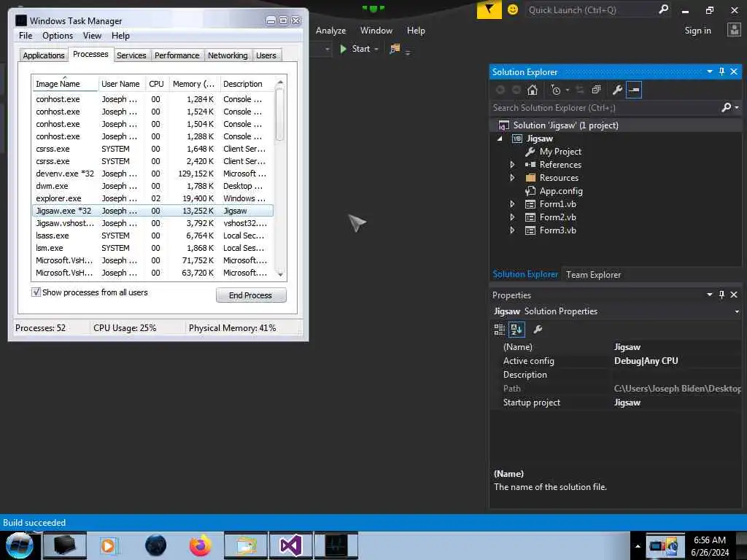This screenshot has width=747, height=560.
Task: Open Task Manager File menu
Action: [x=26, y=36]
